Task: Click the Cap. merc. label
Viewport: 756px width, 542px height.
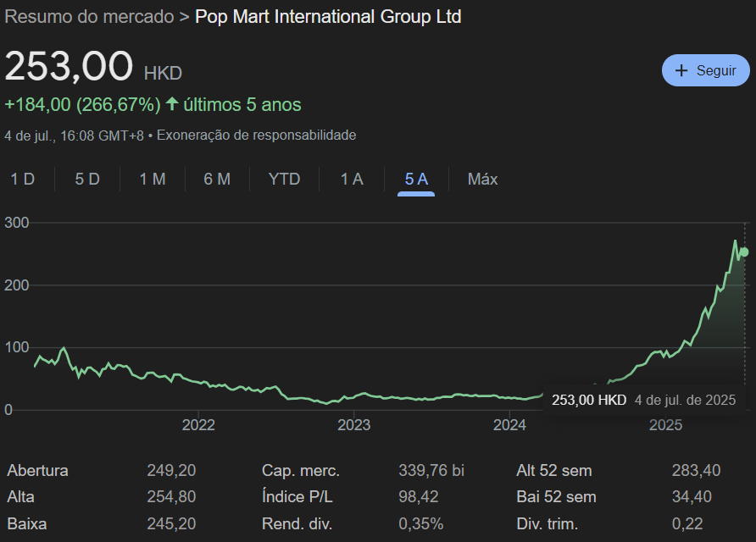Action: click(x=300, y=470)
